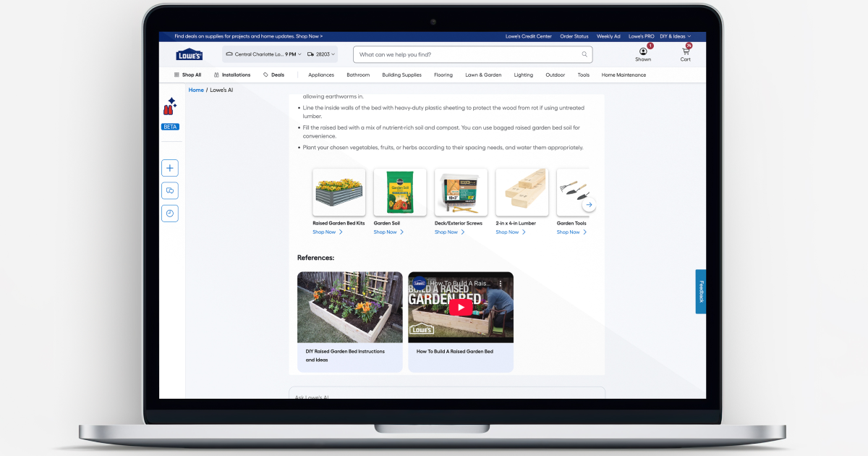Expand the Central Charlotte store selector
Screen dimensions: 868x456
click(263, 54)
